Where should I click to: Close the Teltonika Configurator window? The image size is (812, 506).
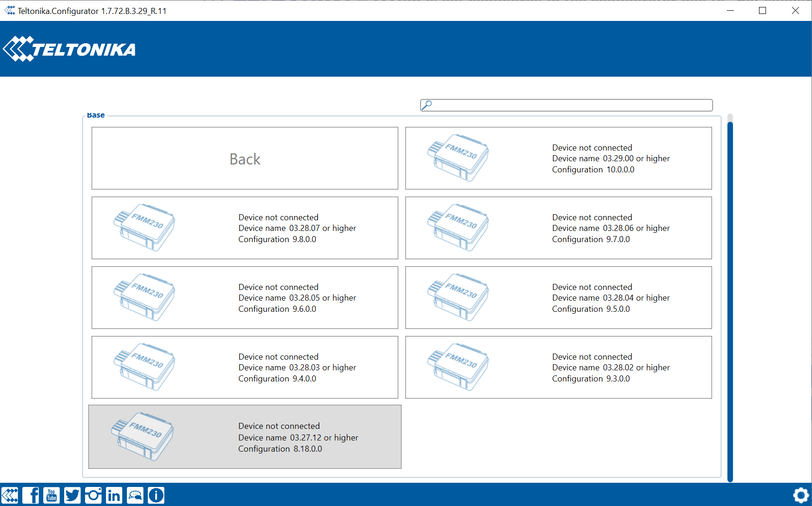tap(795, 10)
